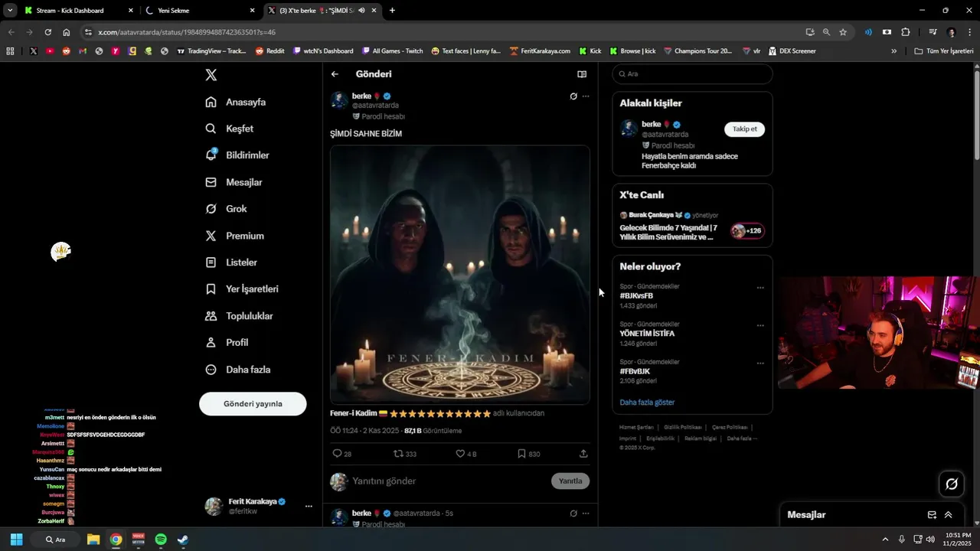Viewport: 980px width, 551px height.
Task: Open options menu for #BJKvsFB trend
Action: pos(760,288)
